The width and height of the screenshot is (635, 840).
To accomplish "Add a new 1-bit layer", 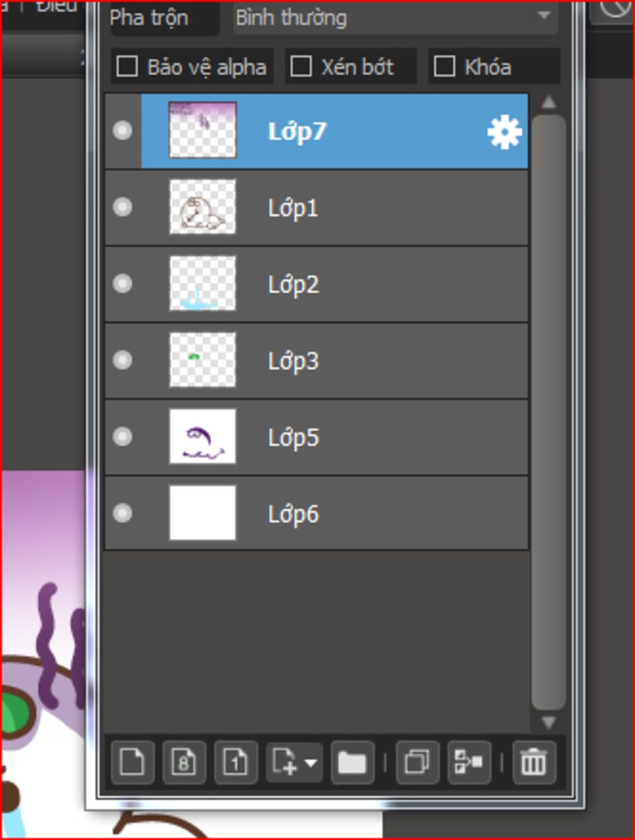I will click(x=236, y=762).
